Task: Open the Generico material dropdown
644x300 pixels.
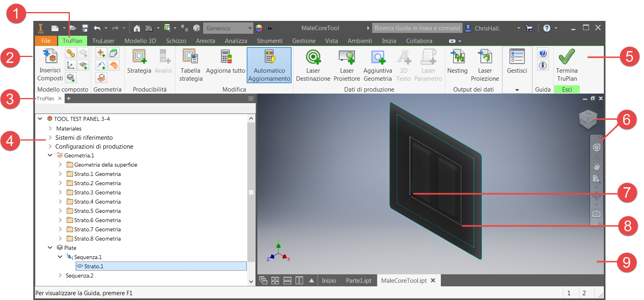Action: [228, 28]
